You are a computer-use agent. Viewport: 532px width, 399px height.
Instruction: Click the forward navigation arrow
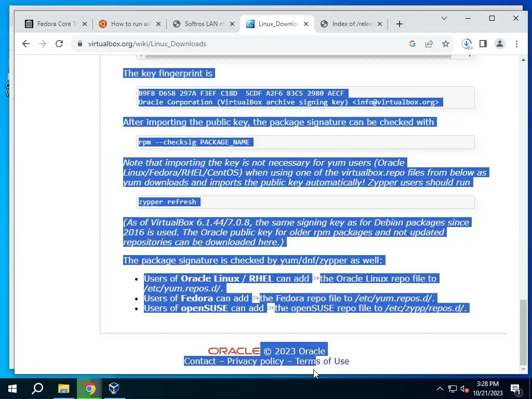(x=43, y=44)
